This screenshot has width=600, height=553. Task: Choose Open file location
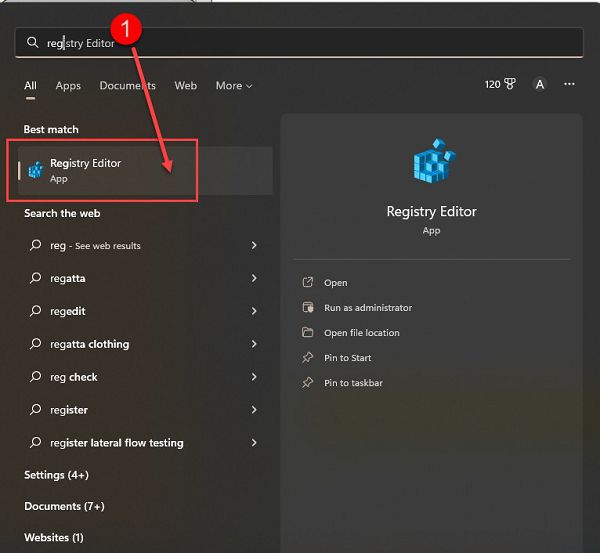point(362,333)
